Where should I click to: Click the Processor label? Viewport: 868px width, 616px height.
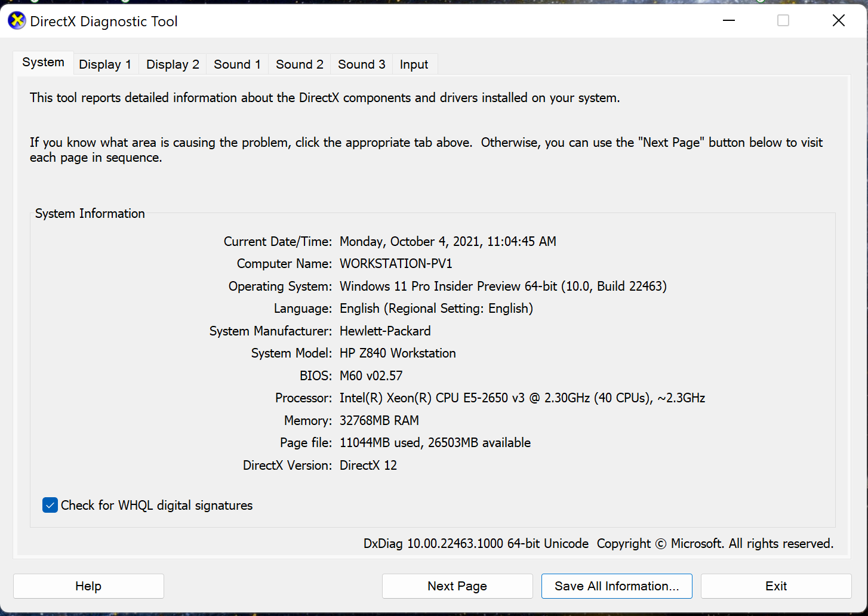tap(303, 398)
